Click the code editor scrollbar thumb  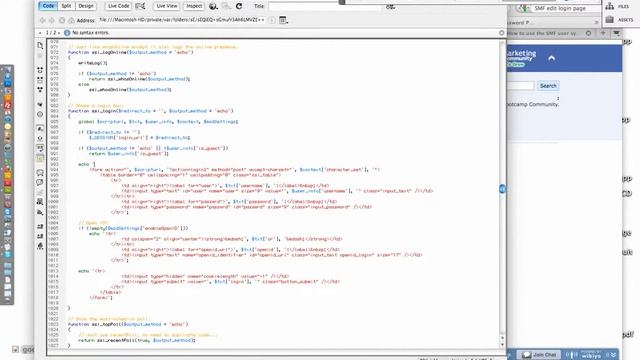click(x=502, y=189)
